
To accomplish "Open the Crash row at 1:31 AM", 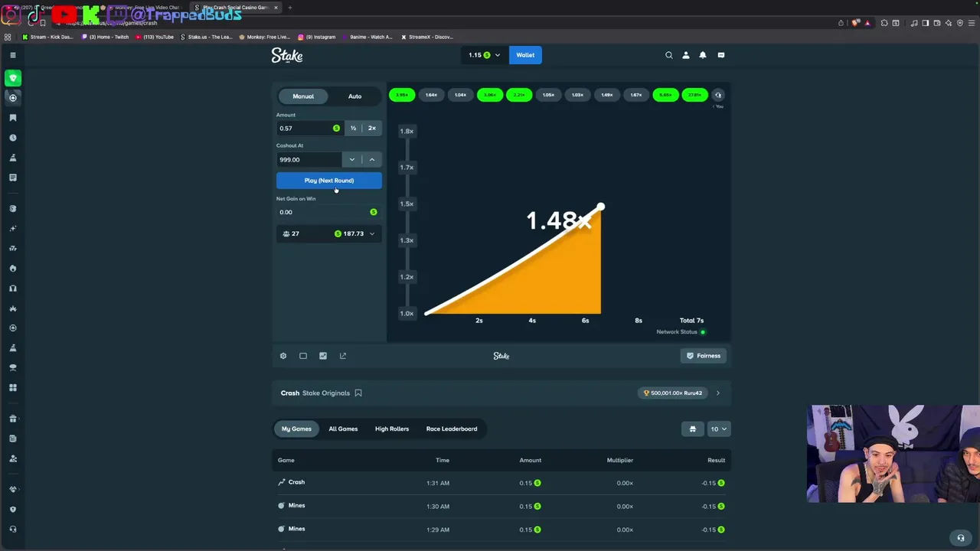I will (x=501, y=483).
